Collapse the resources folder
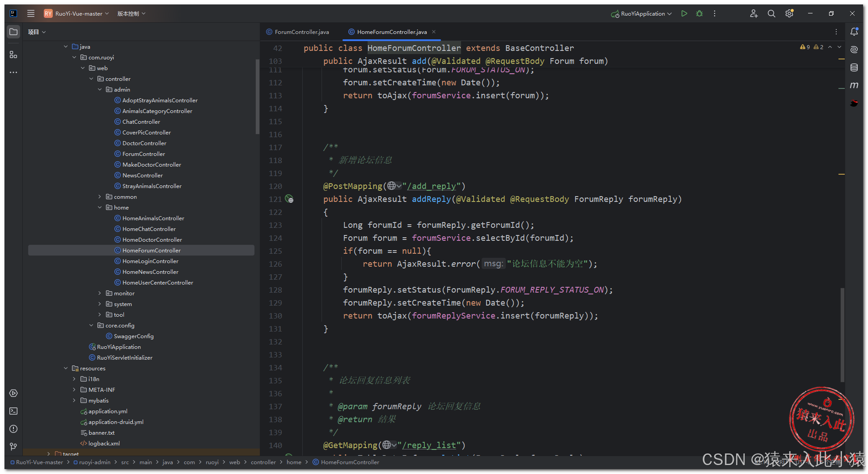Screen dimensions: 868x474 (66, 368)
